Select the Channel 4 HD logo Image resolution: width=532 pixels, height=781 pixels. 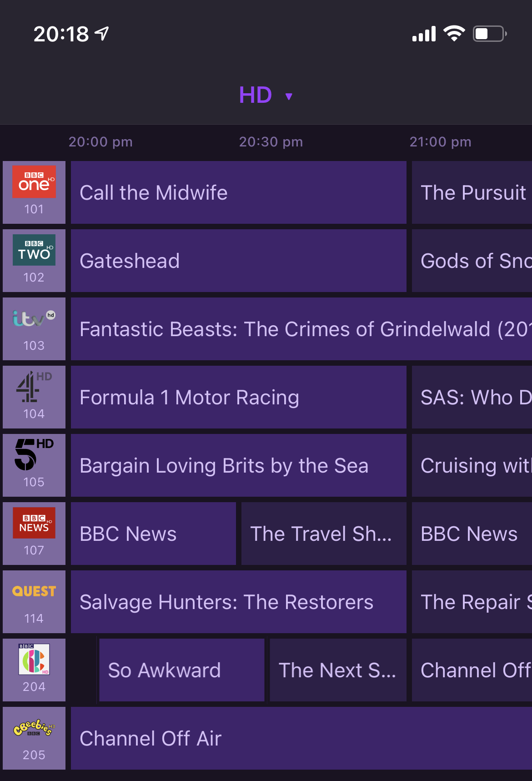click(34, 387)
